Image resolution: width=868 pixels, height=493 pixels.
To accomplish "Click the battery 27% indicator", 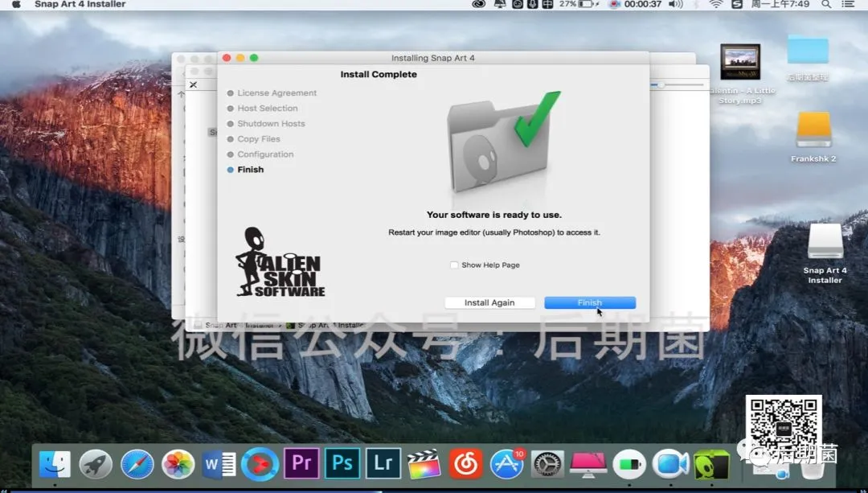I will (x=579, y=5).
